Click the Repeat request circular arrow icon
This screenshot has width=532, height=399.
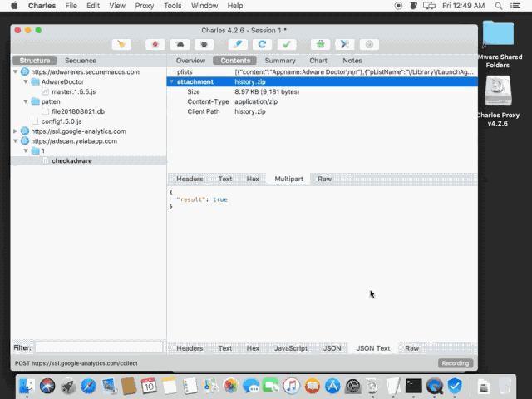pyautogui.click(x=262, y=44)
